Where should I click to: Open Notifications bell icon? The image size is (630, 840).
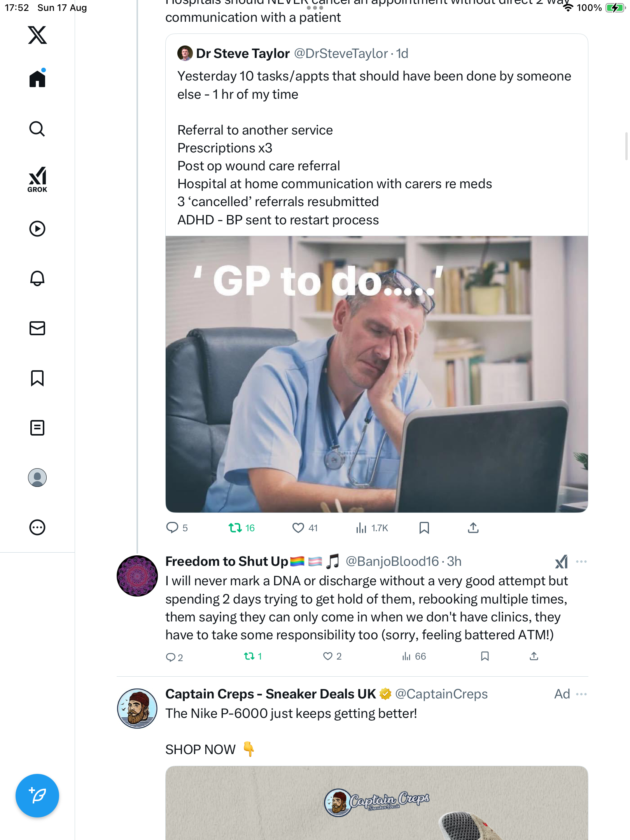pyautogui.click(x=37, y=278)
